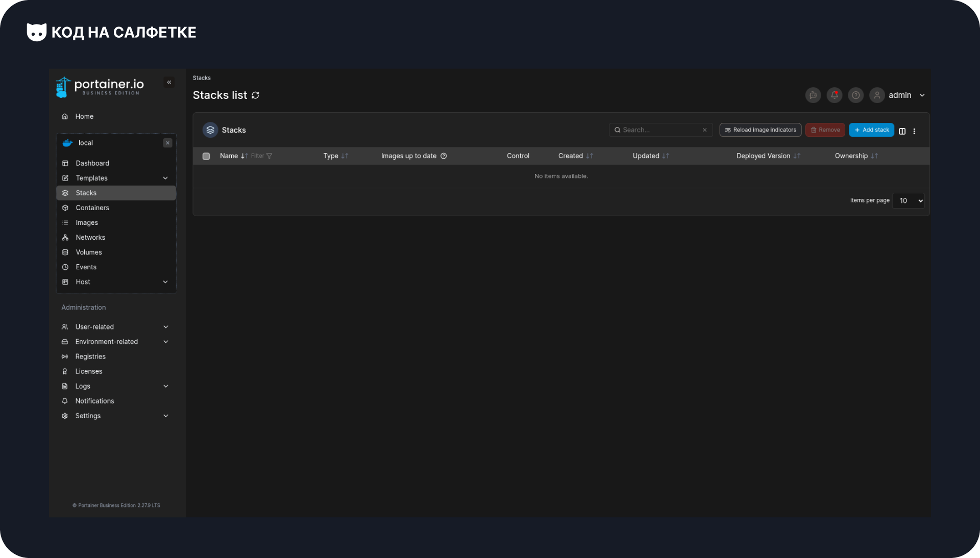
Task: Expand the Logs submenu chevron
Action: click(166, 386)
